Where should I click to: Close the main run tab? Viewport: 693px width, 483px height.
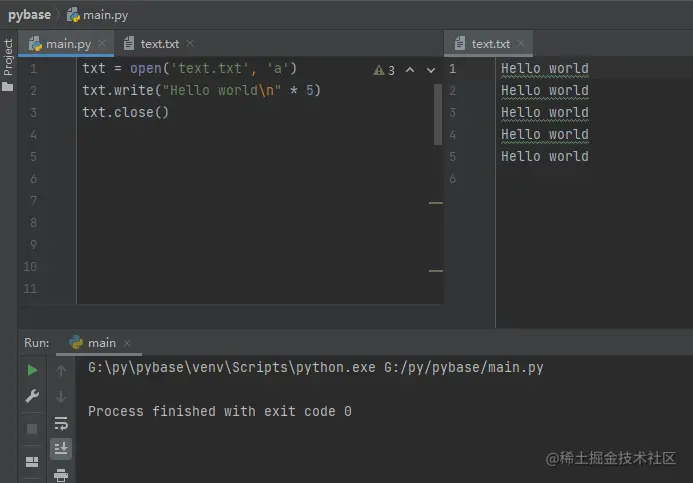127,343
